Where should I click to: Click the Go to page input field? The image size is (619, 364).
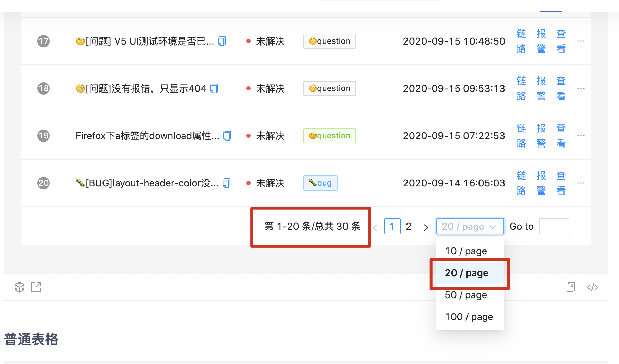pos(554,226)
